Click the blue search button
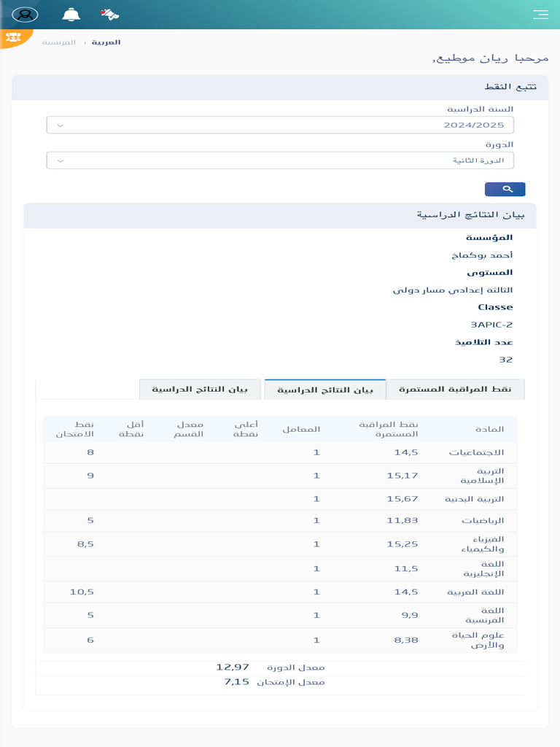The image size is (560, 747). tap(505, 189)
